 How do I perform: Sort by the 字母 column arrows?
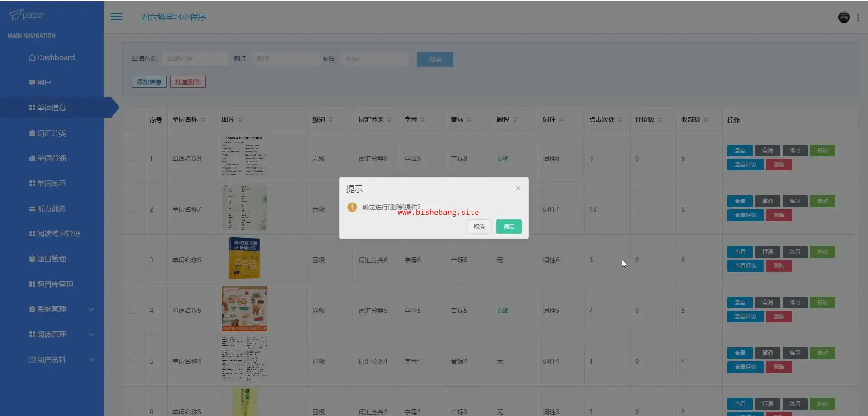(423, 119)
